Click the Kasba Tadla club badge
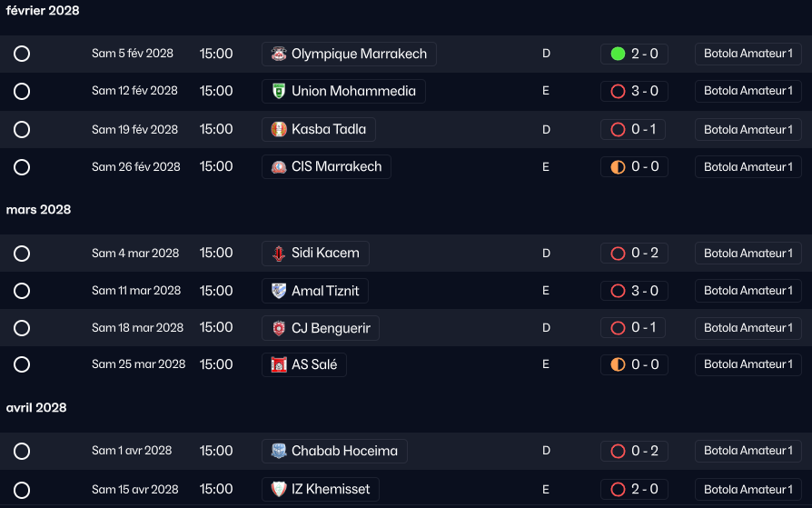 click(279, 129)
